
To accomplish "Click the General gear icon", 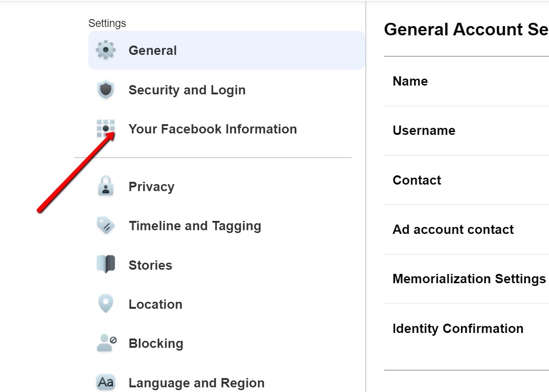I will tap(106, 50).
